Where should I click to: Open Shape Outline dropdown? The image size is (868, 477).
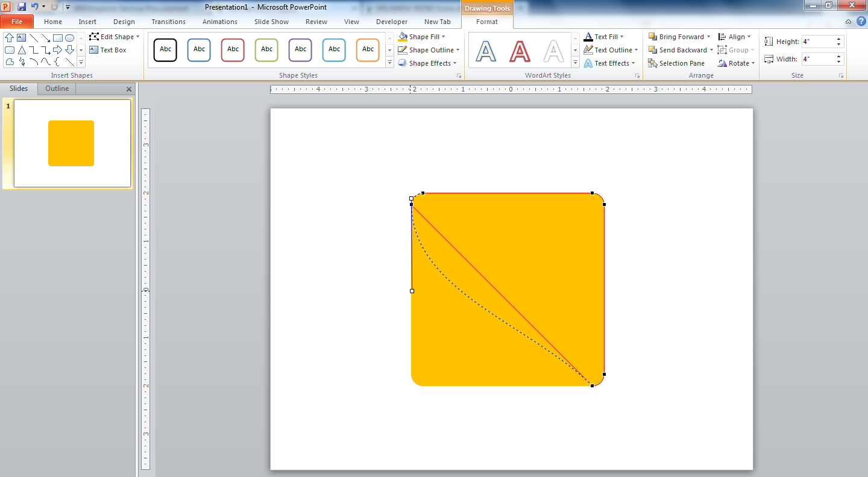coord(429,50)
